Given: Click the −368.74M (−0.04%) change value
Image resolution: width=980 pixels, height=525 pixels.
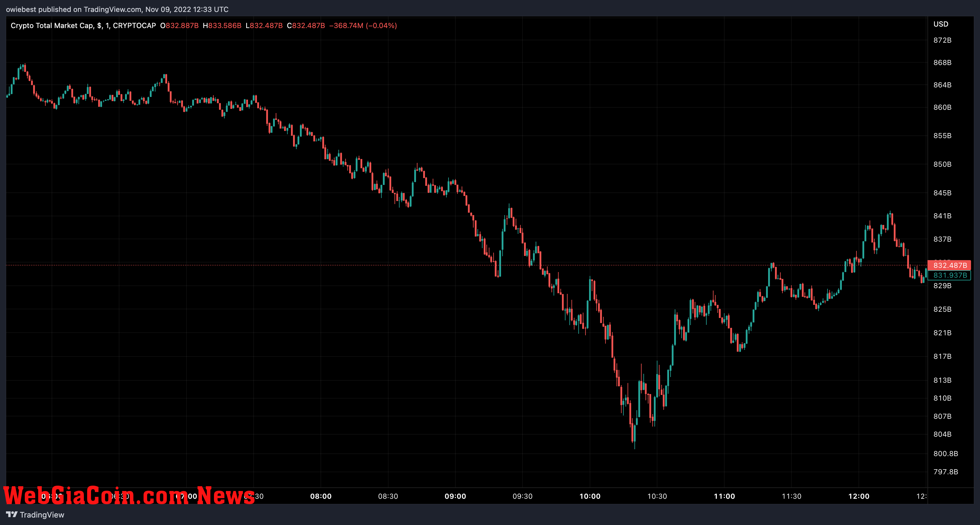Looking at the screenshot, I should coord(363,25).
